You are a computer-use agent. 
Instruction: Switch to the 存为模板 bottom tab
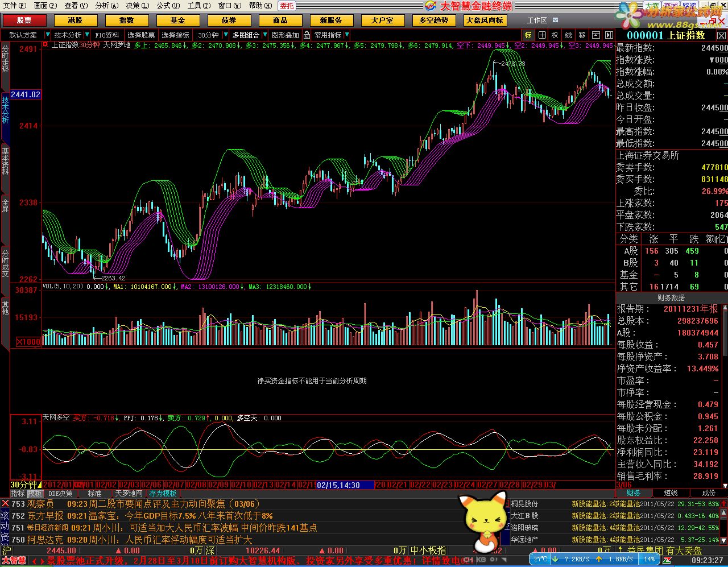coord(163,494)
